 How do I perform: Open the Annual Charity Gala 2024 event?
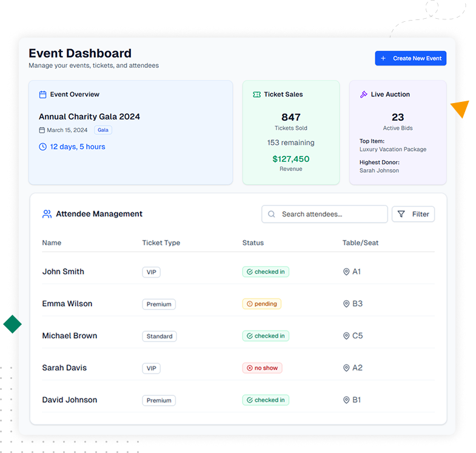[x=89, y=116]
